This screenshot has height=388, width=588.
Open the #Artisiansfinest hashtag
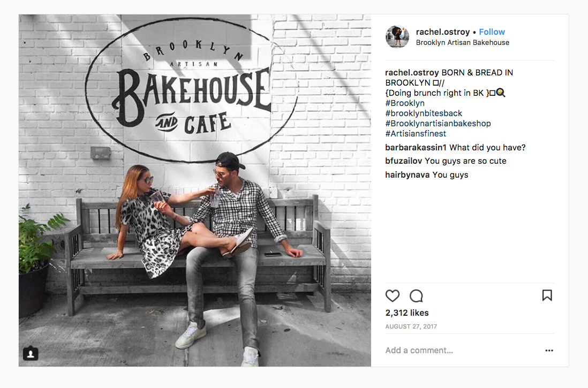[x=416, y=133]
